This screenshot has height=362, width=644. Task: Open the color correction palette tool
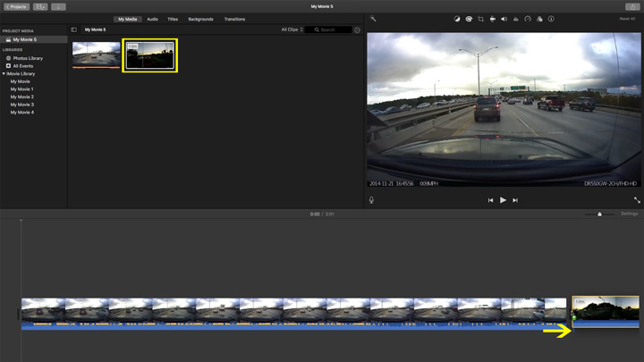coord(469,19)
